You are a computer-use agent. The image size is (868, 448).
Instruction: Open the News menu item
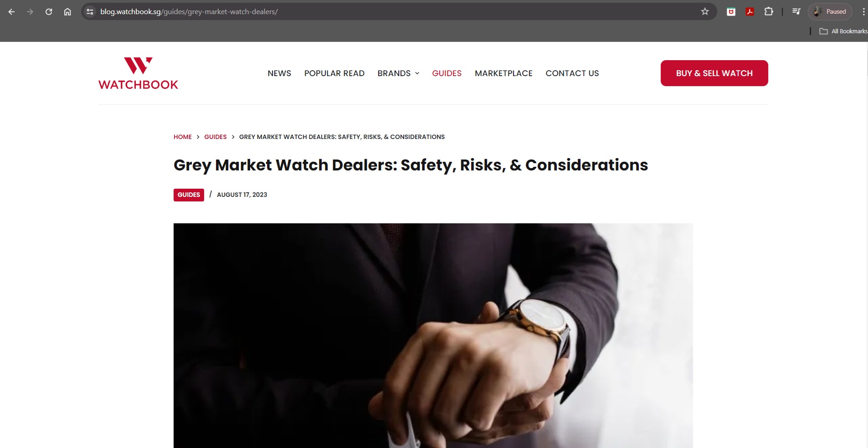click(279, 73)
